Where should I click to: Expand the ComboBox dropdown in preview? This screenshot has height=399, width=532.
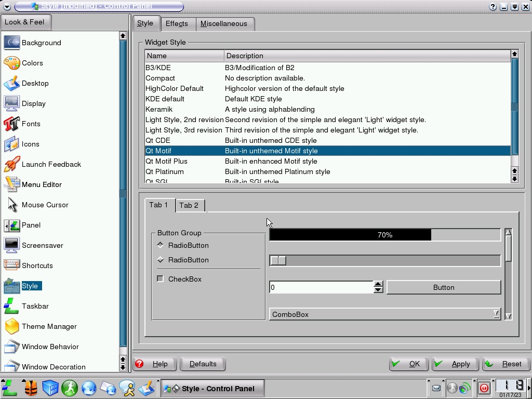click(496, 314)
